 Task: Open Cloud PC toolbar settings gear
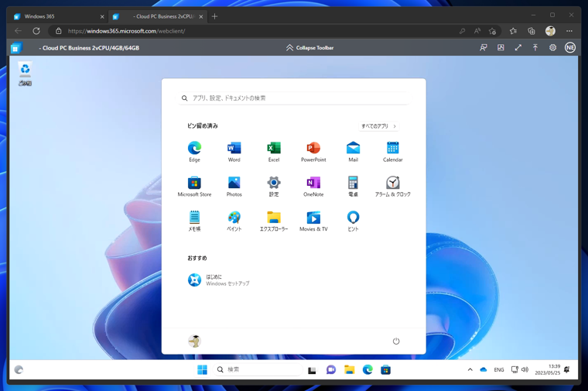[x=552, y=48]
